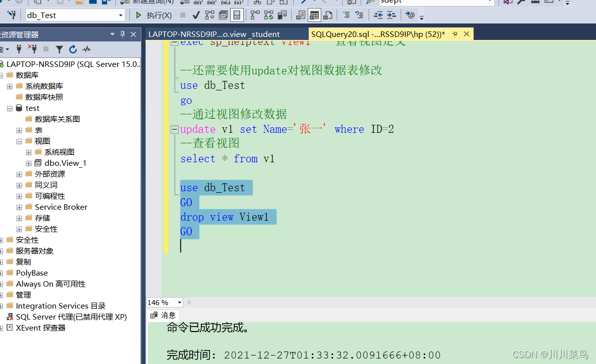The height and width of the screenshot is (364, 596).
Task: Toggle include client statistics
Action: [x=282, y=15]
